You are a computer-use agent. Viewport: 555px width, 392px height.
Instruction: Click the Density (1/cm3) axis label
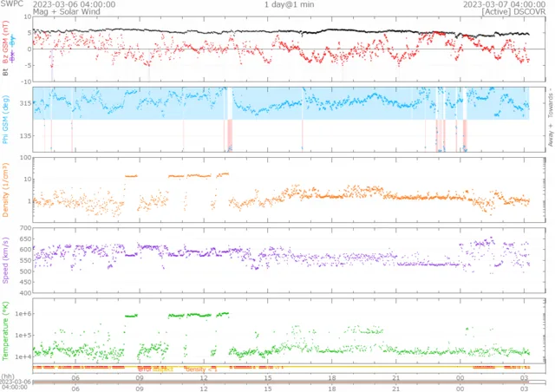click(x=6, y=193)
